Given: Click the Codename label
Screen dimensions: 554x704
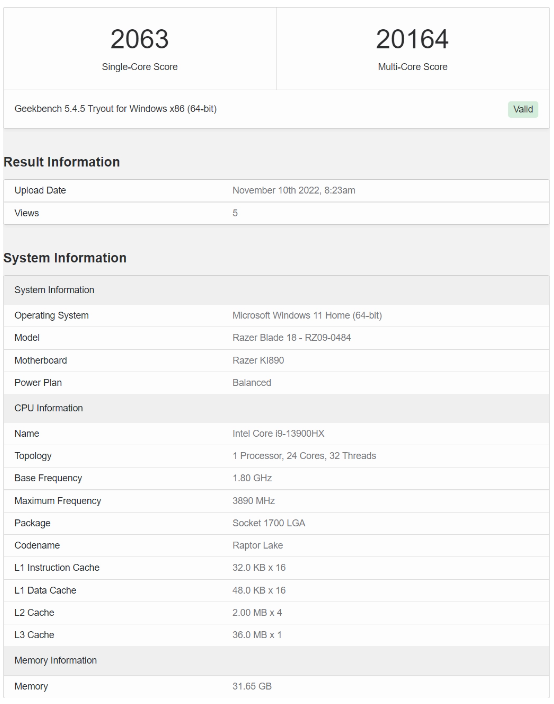Looking at the screenshot, I should [x=37, y=546].
